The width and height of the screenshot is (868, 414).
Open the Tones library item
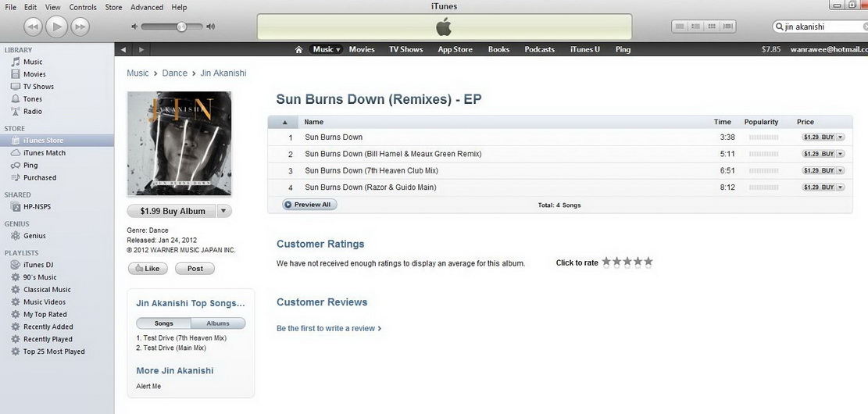(x=33, y=99)
